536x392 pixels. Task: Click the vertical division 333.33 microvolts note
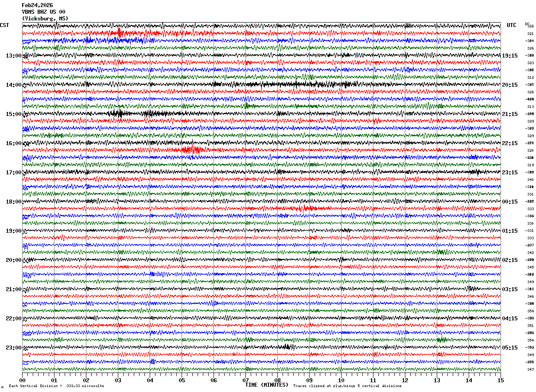pos(56,386)
